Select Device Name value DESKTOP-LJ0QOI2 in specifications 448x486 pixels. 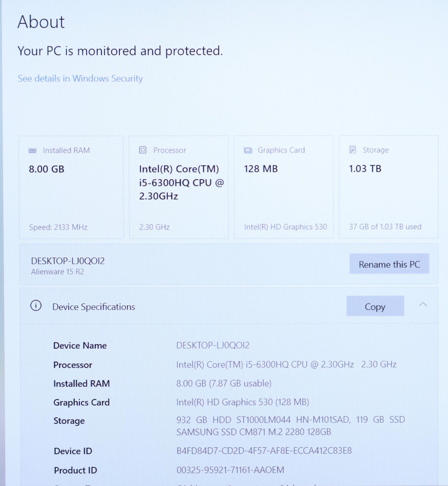[x=213, y=345]
